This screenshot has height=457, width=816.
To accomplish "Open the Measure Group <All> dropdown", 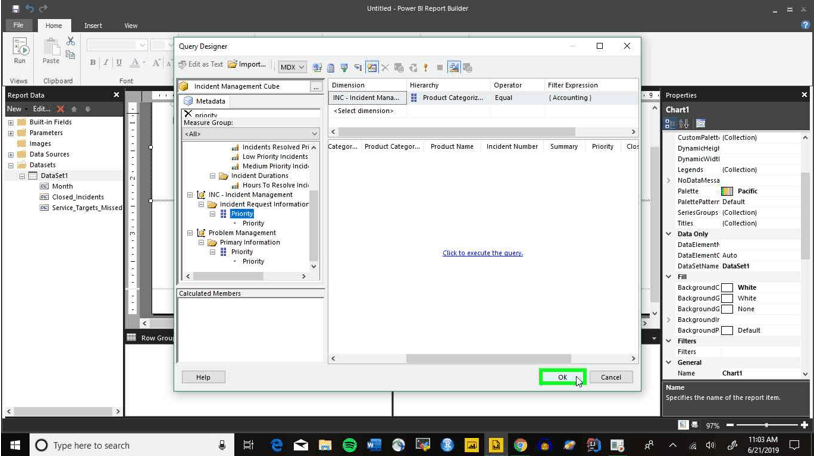I will coord(251,134).
